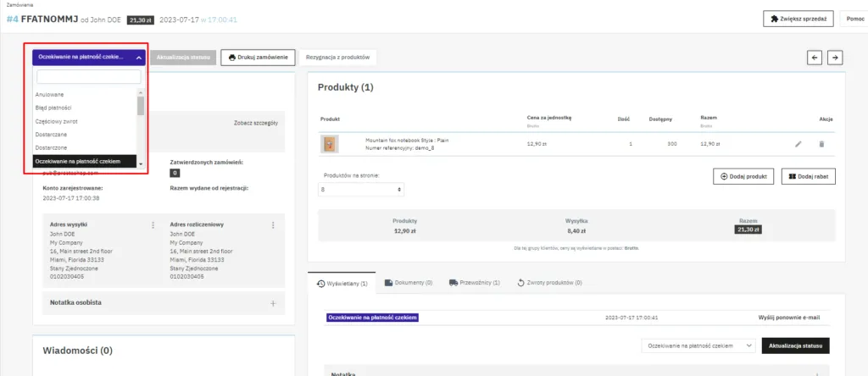Expand Notatka osobista with plus icon
This screenshot has height=376, width=868.
(x=273, y=302)
